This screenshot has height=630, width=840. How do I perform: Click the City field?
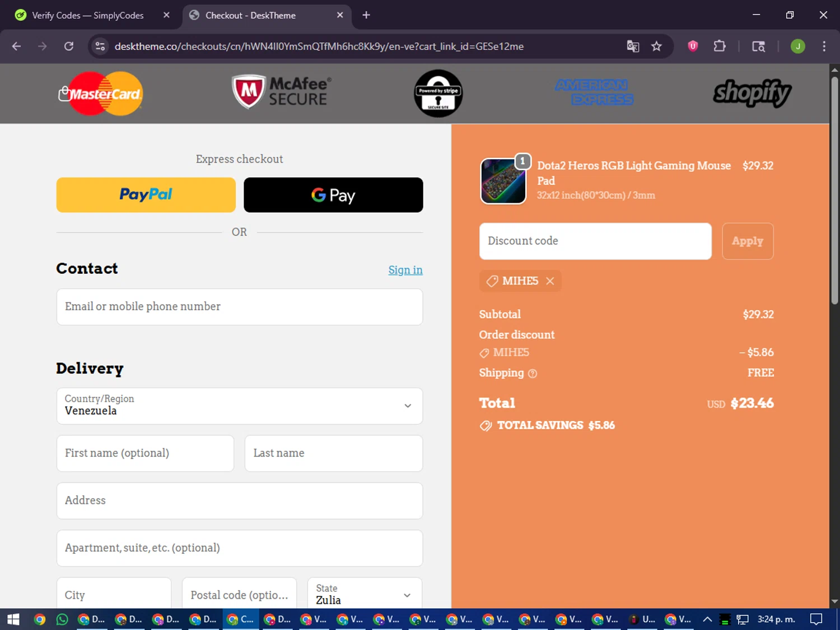[114, 594]
